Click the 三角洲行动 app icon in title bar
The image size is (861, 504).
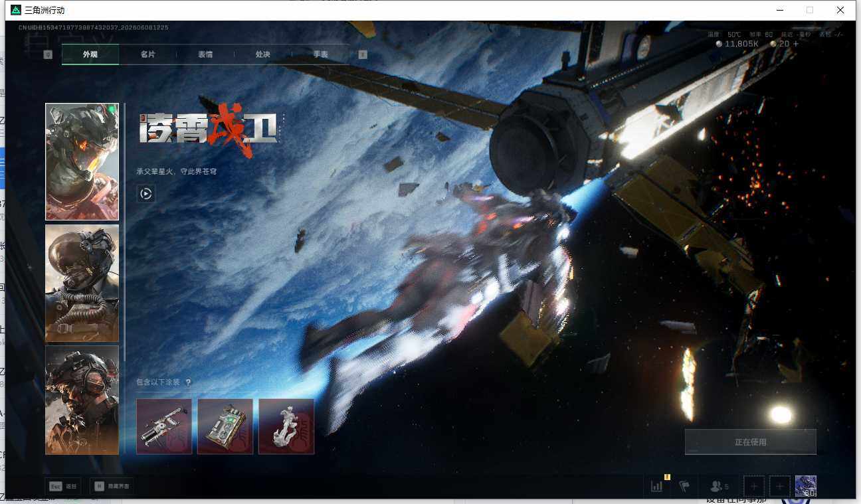pyautogui.click(x=16, y=10)
